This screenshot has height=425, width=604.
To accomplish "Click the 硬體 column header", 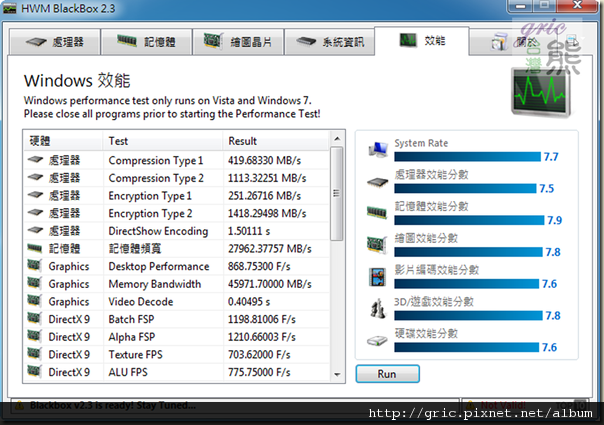I will [64, 141].
